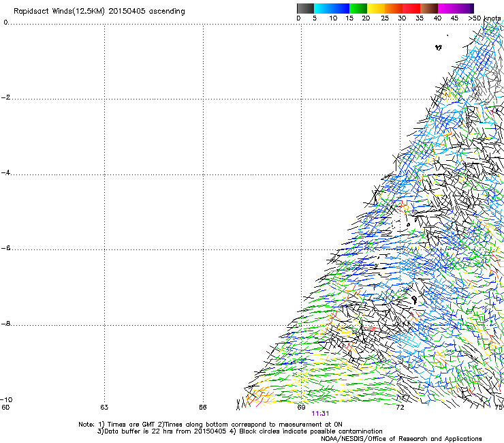The image size is (504, 443).
Task: Click the black contamination circle near top right
Action: (439, 48)
